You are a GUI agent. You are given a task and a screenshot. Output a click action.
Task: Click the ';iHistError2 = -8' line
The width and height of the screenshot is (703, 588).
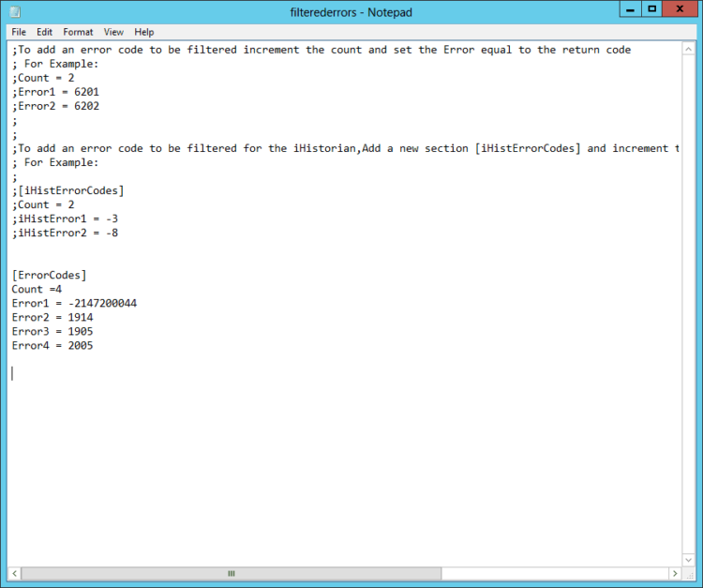click(x=65, y=233)
